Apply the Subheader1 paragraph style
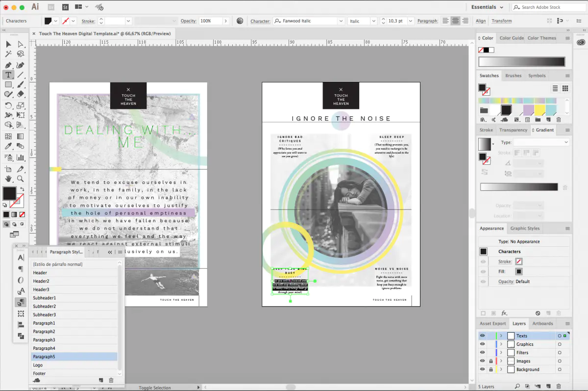The image size is (588, 391). pyautogui.click(x=74, y=298)
